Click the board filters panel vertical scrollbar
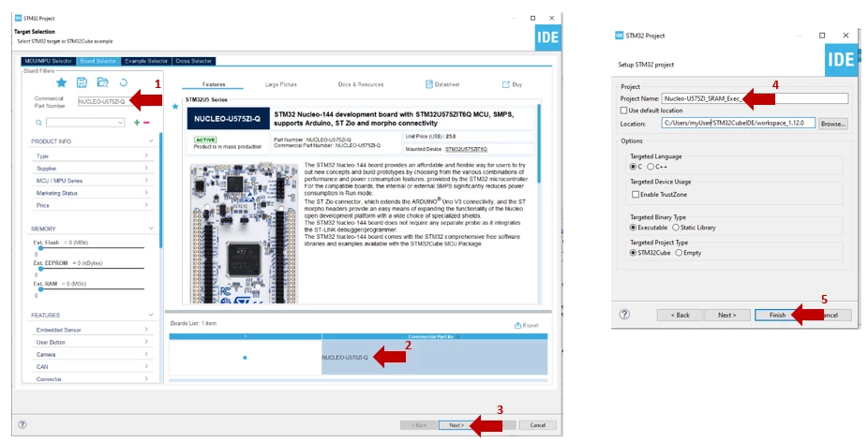This screenshot has width=868, height=443. pos(161,191)
